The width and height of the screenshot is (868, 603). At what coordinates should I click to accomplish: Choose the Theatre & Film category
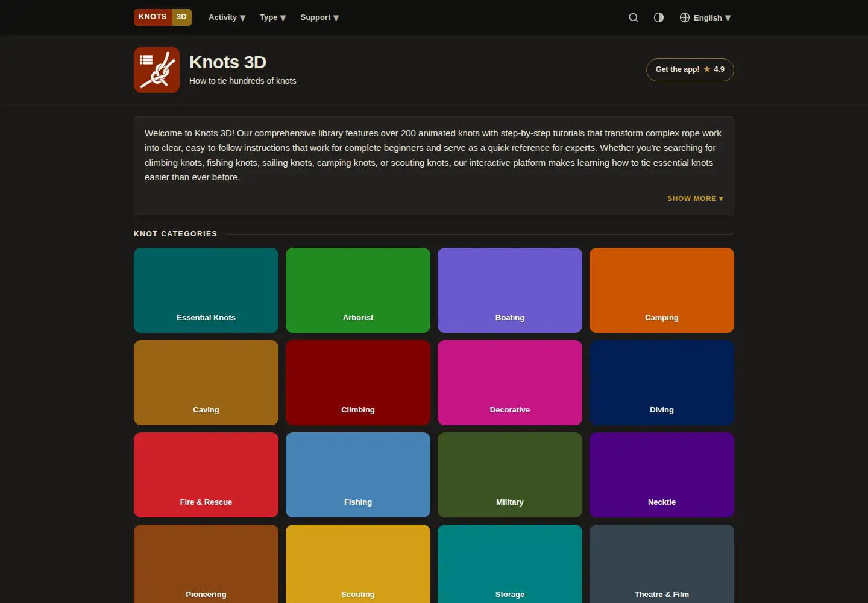point(662,564)
